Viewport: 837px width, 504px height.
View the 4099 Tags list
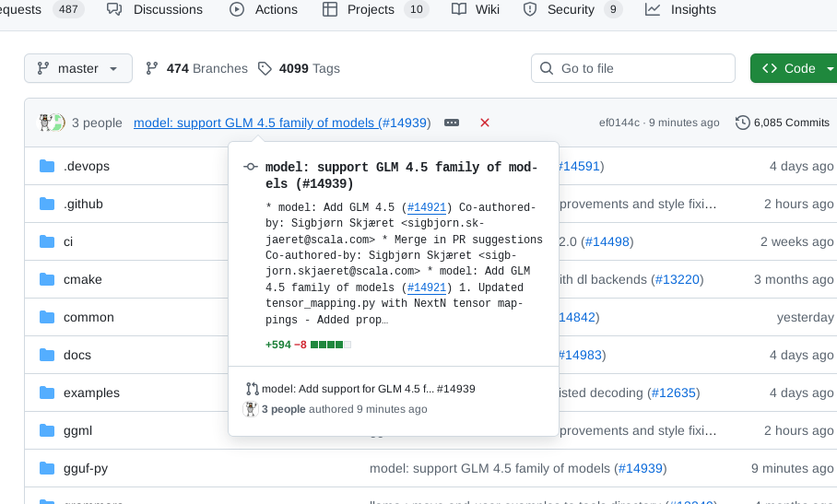coord(299,68)
